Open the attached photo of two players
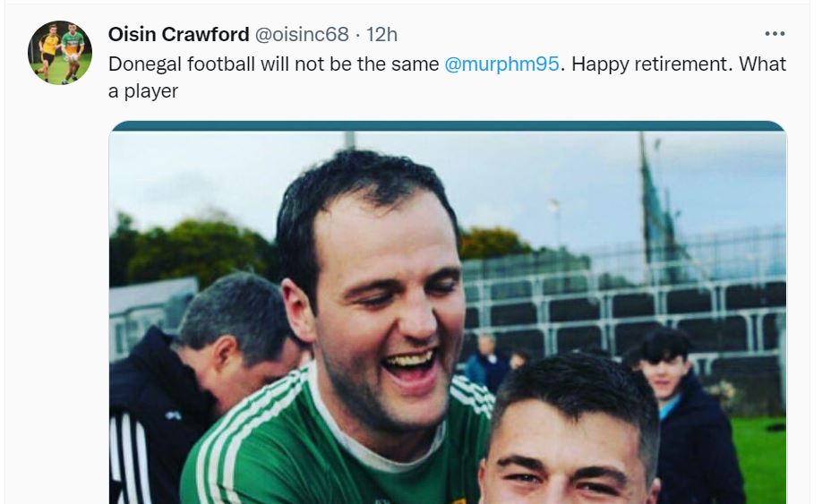 pyautogui.click(x=448, y=312)
